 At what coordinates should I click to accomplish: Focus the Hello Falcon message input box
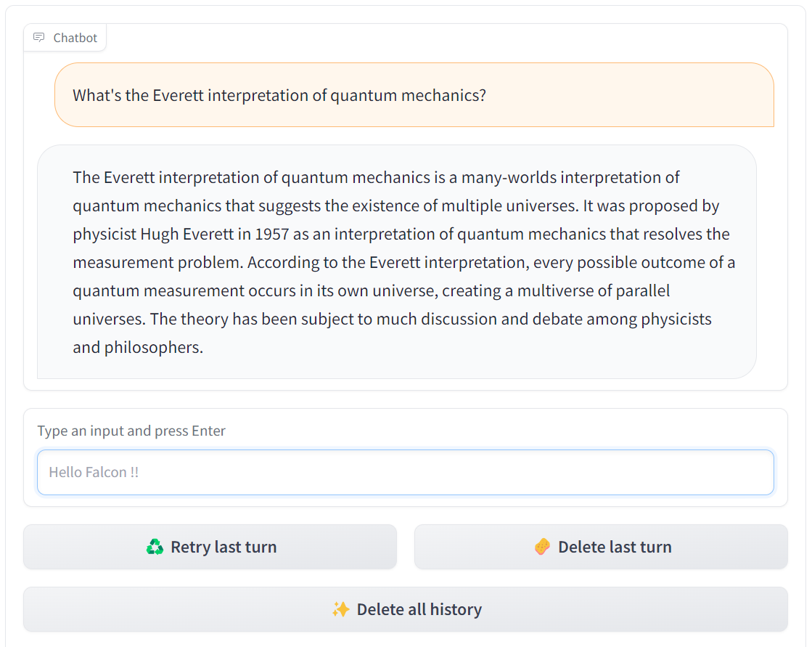click(x=406, y=472)
